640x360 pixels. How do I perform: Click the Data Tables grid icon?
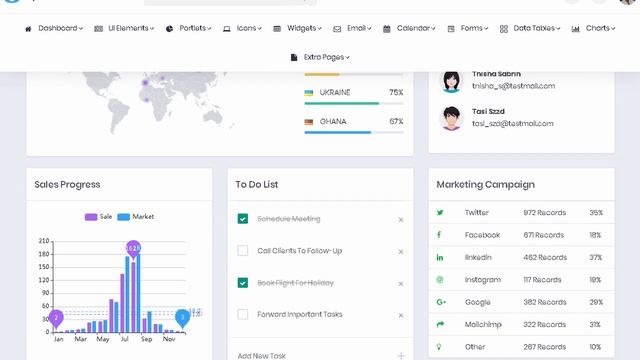tap(504, 29)
